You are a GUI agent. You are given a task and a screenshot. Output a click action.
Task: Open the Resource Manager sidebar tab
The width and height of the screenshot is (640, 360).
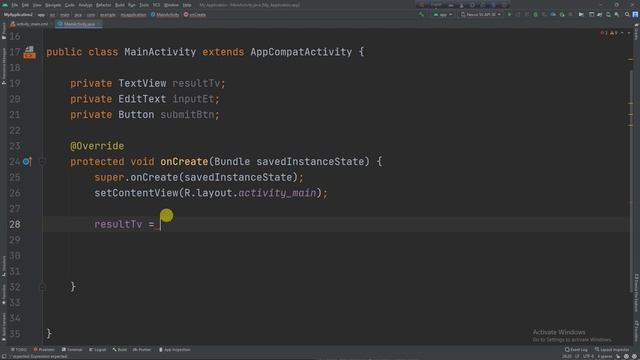tap(4, 66)
